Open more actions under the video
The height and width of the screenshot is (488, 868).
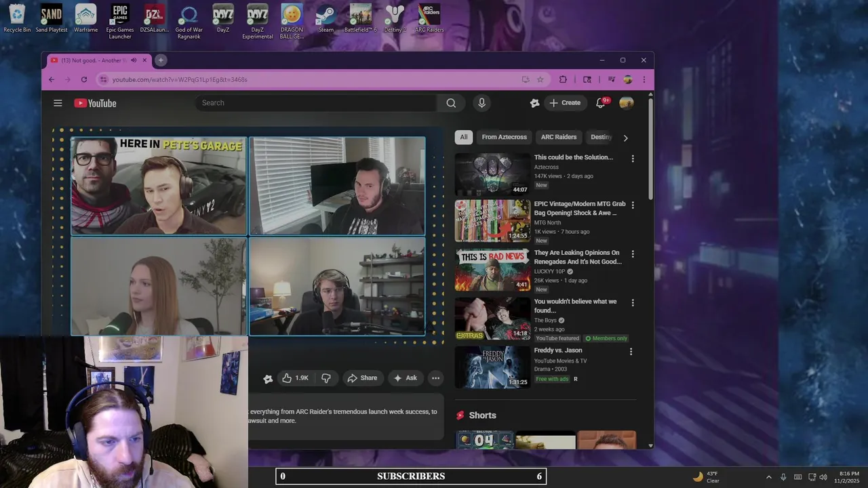click(x=435, y=378)
